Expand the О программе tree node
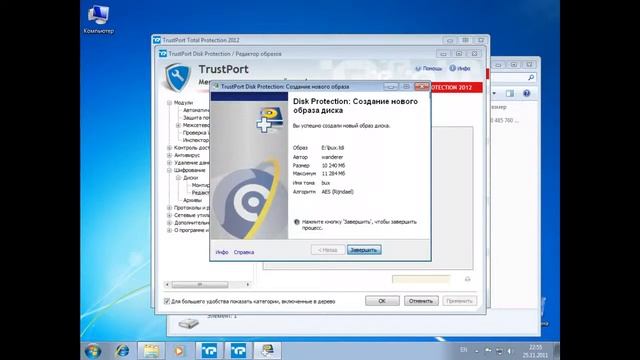 [x=169, y=230]
